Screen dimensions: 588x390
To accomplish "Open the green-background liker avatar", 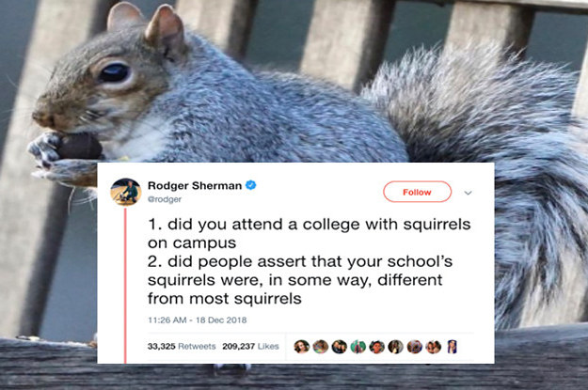I will point(358,347).
